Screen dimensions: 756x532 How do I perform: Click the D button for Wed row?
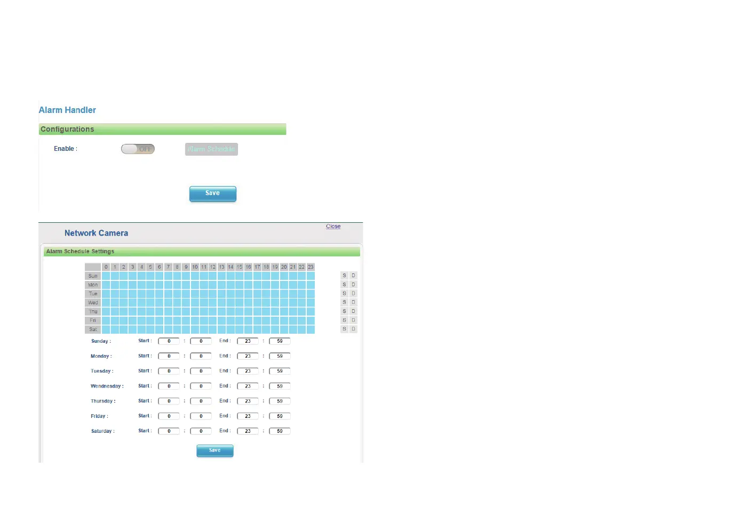(x=353, y=302)
